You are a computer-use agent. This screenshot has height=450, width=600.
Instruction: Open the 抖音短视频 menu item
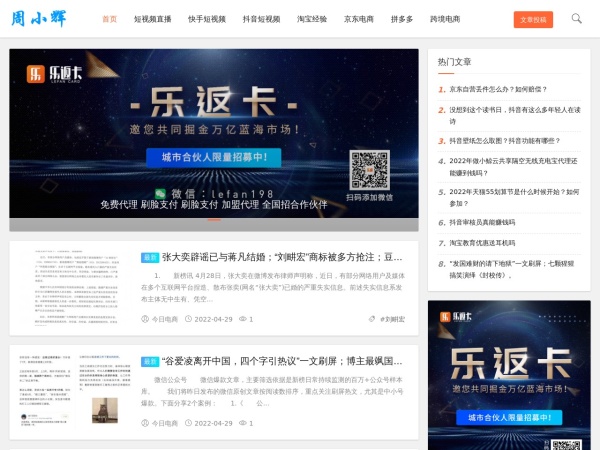point(261,19)
